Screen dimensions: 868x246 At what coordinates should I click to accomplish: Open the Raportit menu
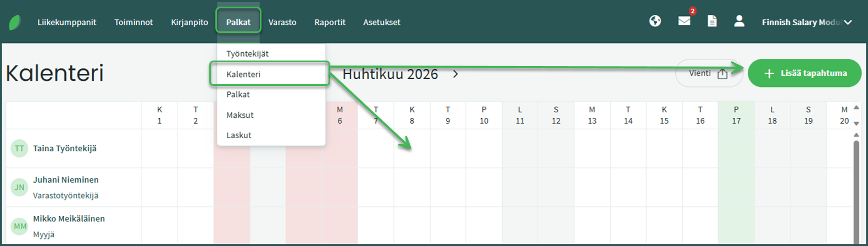[330, 23]
